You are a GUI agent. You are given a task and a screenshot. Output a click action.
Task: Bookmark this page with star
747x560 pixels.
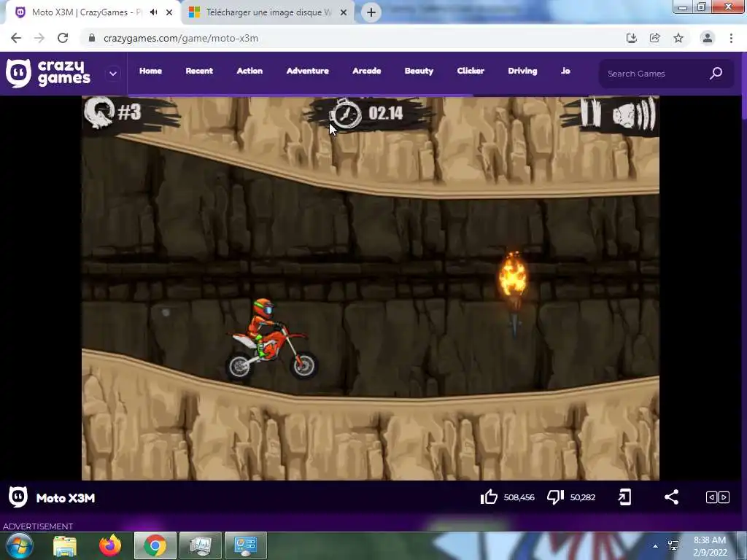[678, 38]
